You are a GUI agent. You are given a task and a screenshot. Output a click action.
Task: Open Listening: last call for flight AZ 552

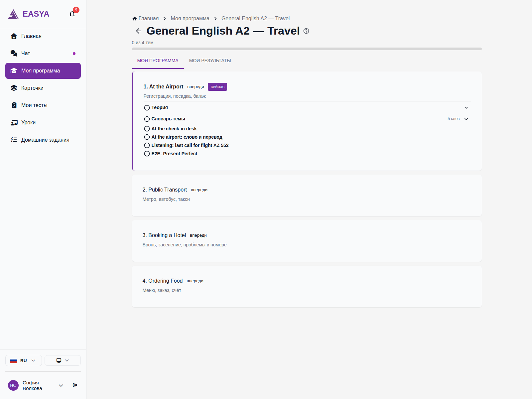190,145
